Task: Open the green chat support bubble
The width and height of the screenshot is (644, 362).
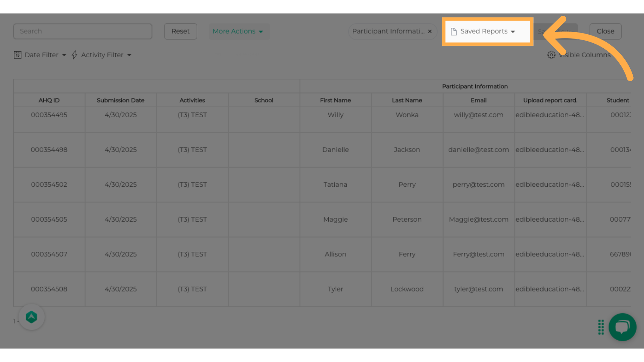Action: pyautogui.click(x=622, y=327)
